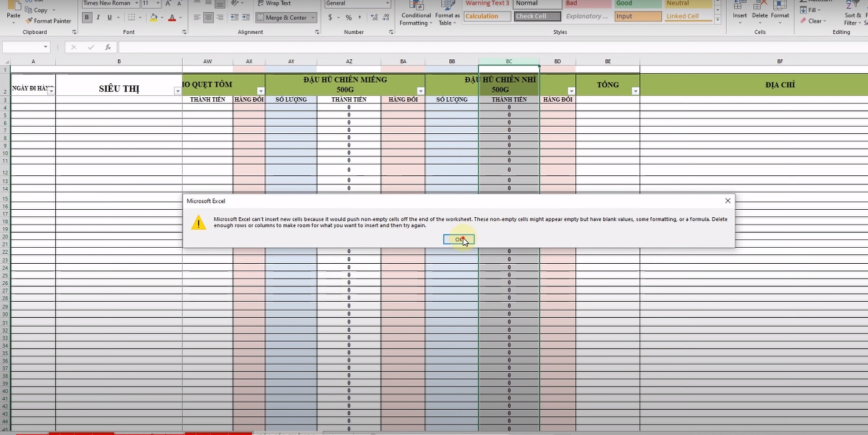Open filter dropdown on SIÊU THỊ header
868x435 pixels.
click(177, 91)
